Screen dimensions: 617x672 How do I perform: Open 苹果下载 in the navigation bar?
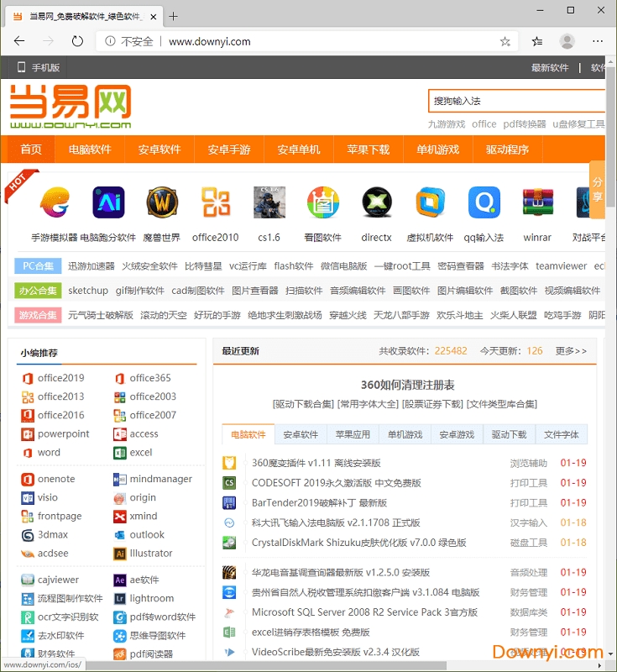point(368,150)
